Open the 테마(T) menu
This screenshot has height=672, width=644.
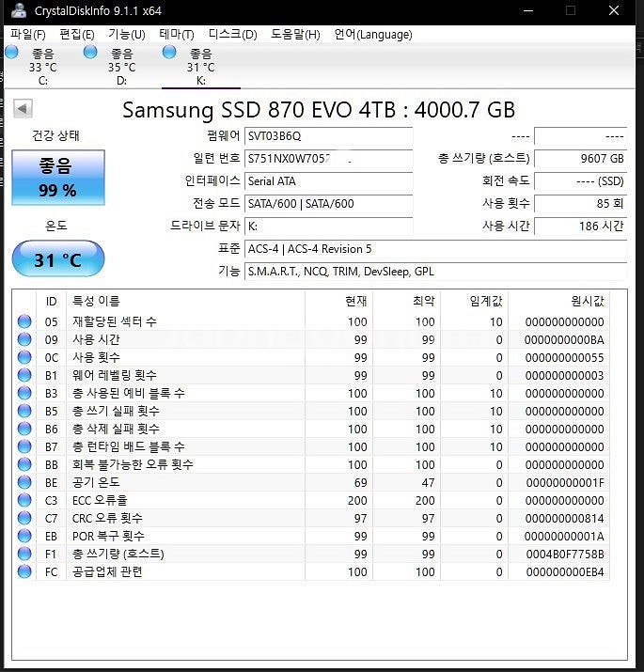pos(177,34)
